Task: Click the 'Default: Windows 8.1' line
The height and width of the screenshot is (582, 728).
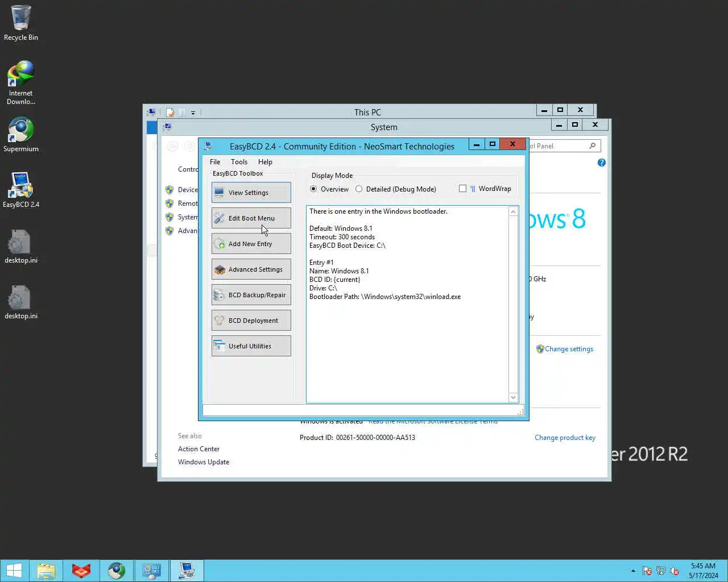Action: pos(341,228)
